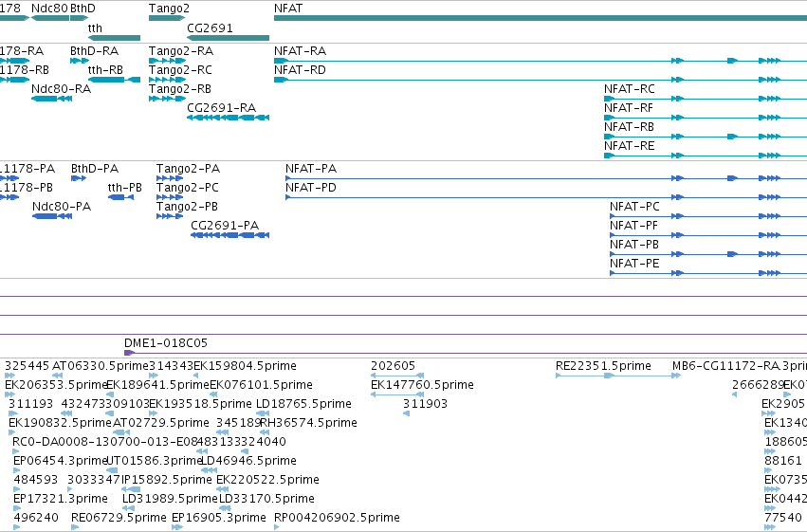Screen dimensions: 807x532
Task: Click the RE06729.5prime EST label
Action: [119, 518]
